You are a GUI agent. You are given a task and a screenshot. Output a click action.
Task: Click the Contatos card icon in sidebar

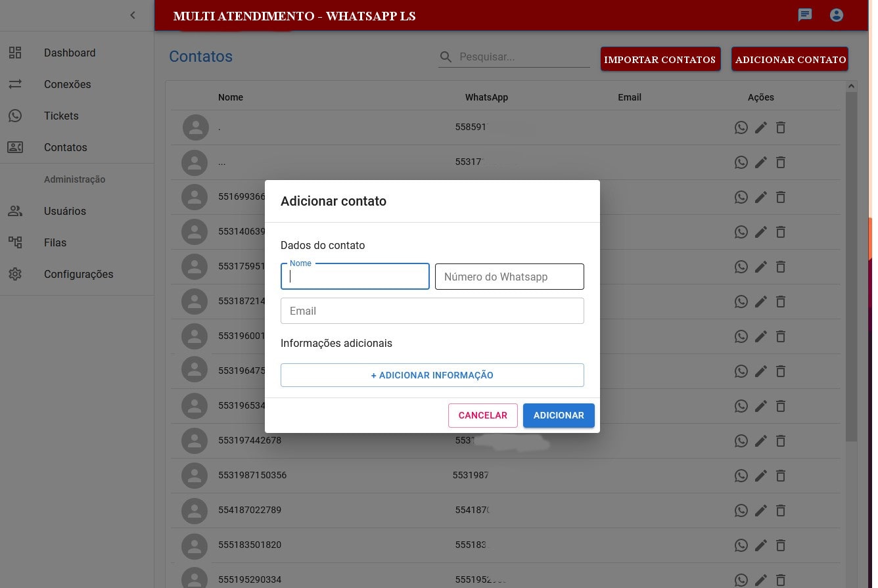pyautogui.click(x=15, y=147)
